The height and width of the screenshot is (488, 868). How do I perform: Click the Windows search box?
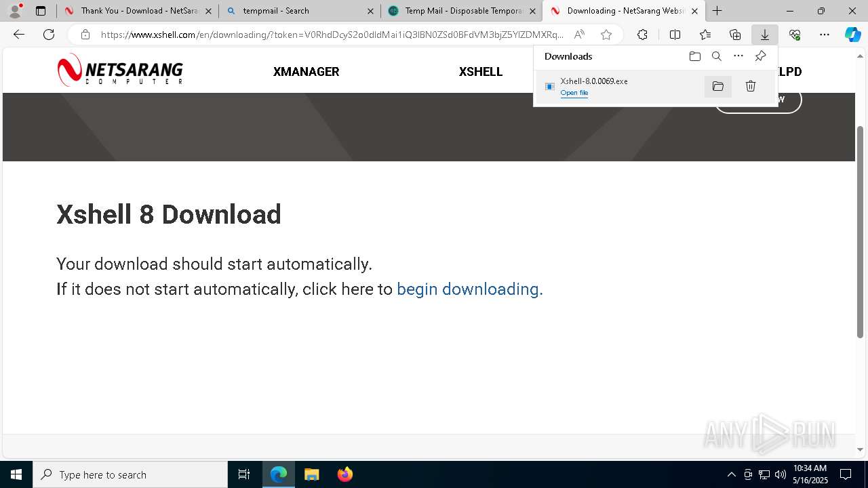tap(130, 474)
